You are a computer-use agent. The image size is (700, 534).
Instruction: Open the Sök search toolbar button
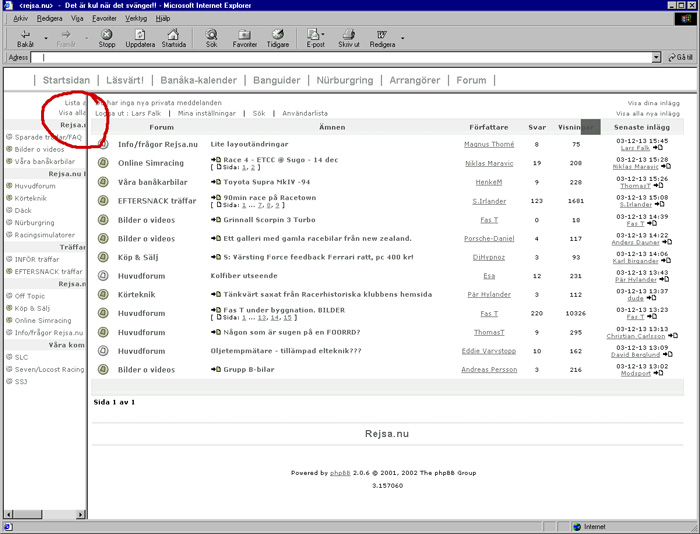point(212,38)
